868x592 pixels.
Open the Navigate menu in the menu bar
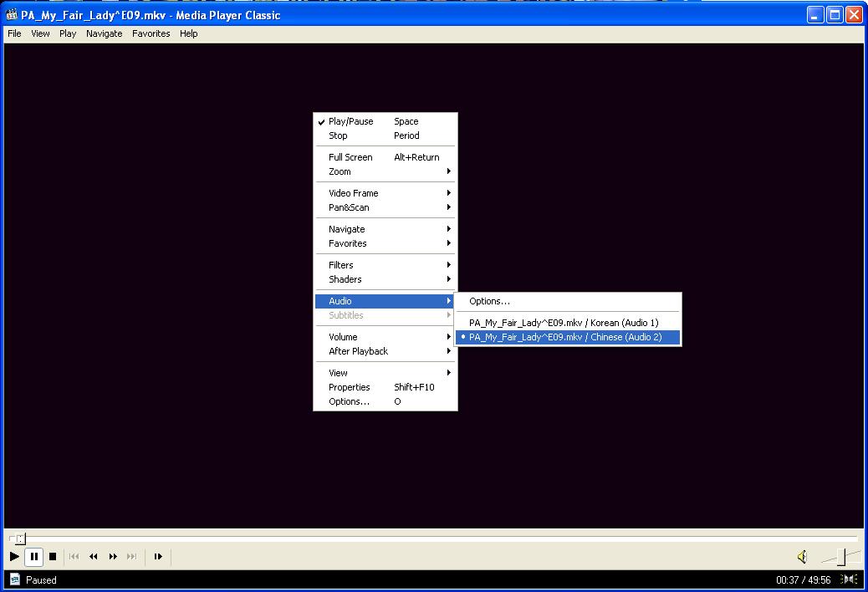(x=104, y=33)
